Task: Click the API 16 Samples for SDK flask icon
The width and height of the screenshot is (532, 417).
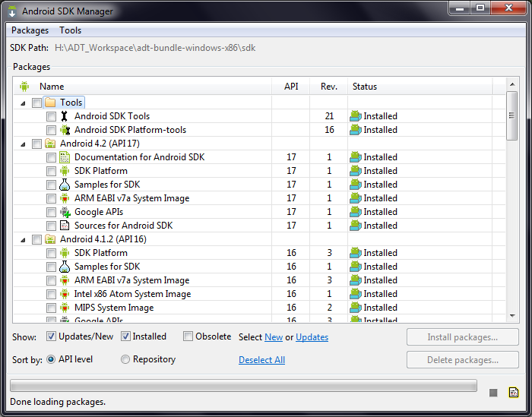Action: 65,267
